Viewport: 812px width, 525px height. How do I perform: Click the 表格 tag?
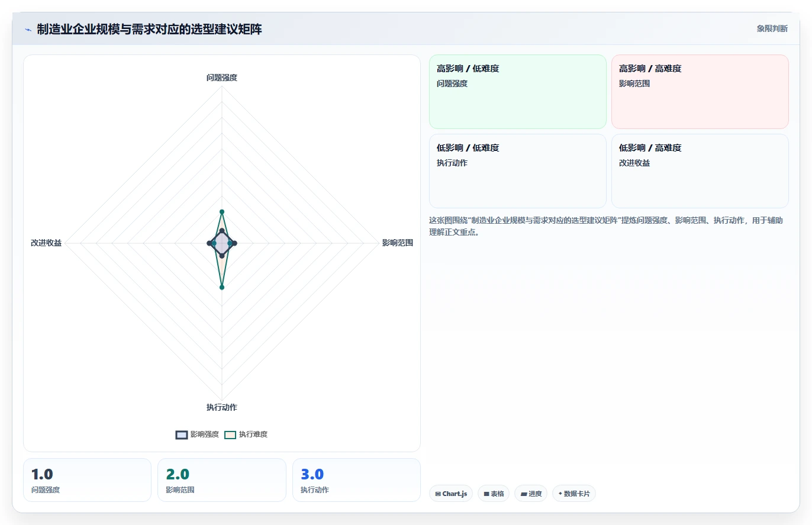tap(494, 494)
